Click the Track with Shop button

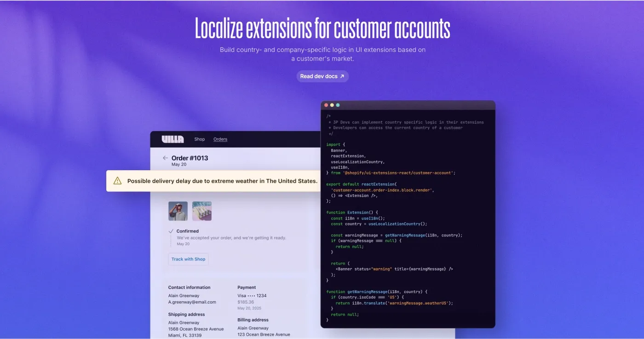point(188,259)
